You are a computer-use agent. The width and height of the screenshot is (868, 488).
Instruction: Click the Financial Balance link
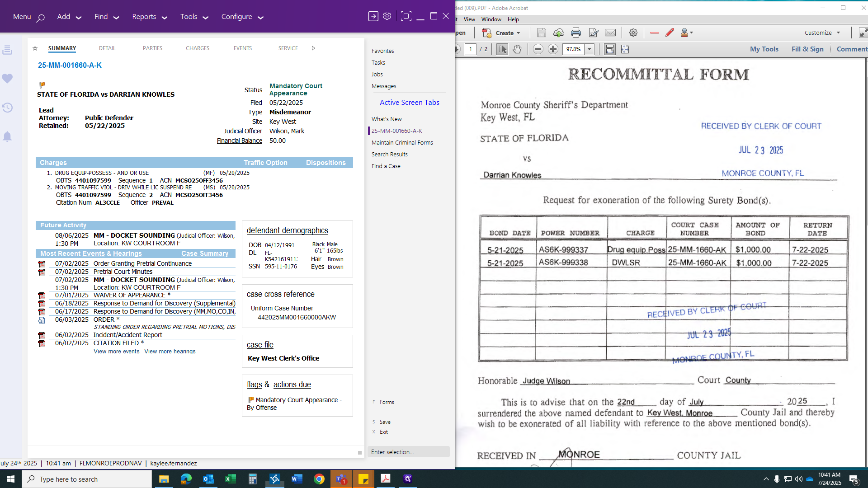pyautogui.click(x=239, y=141)
